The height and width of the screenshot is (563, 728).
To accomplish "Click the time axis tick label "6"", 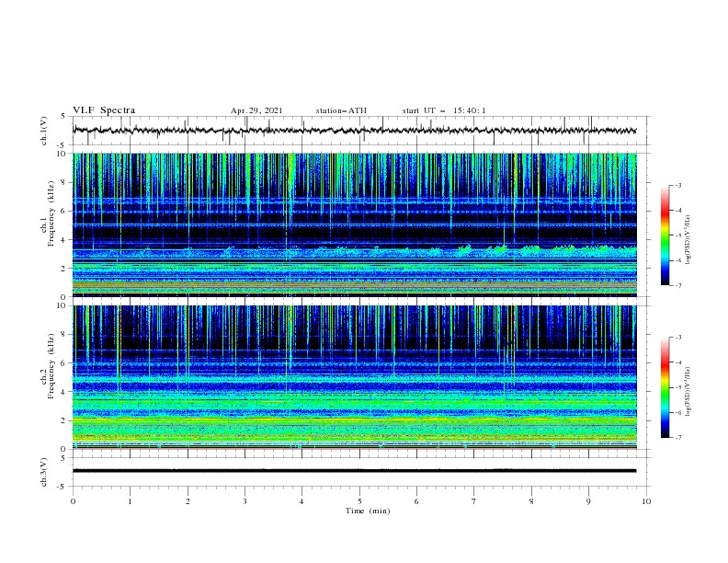I will tap(416, 501).
